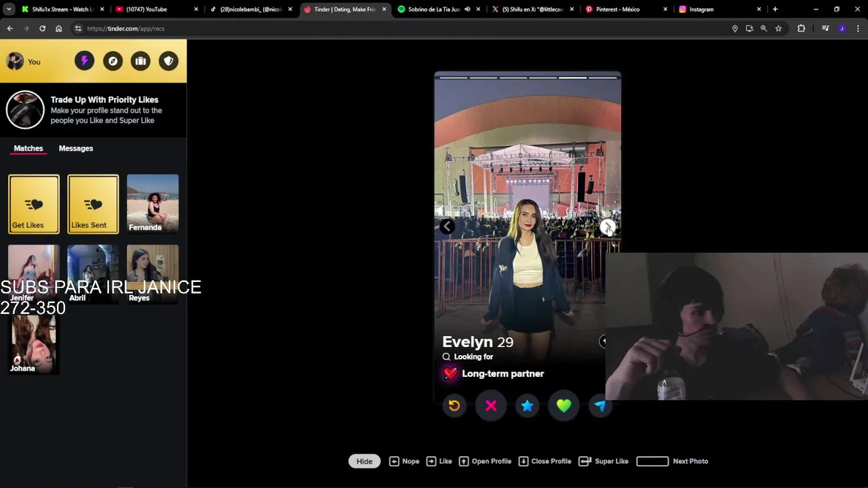Switch to the Pinterest México browser tab

627,9
